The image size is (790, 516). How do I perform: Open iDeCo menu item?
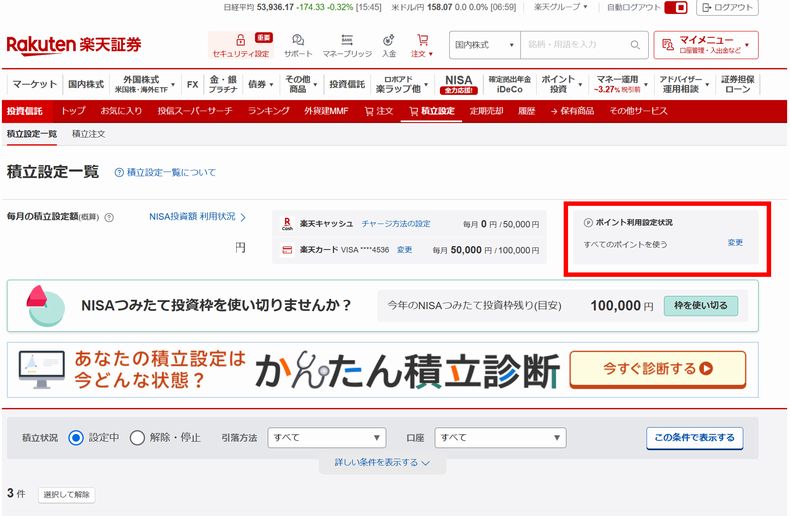tap(509, 84)
